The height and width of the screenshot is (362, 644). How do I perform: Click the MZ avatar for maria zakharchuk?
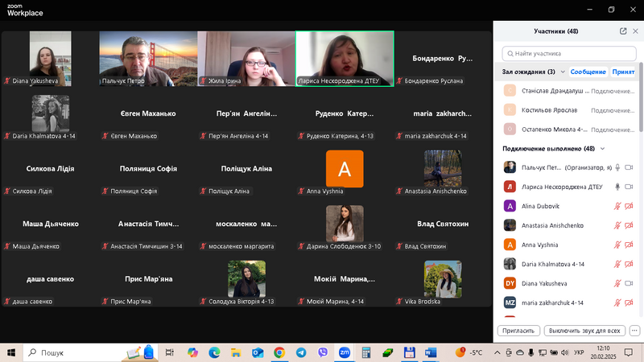pos(510,302)
